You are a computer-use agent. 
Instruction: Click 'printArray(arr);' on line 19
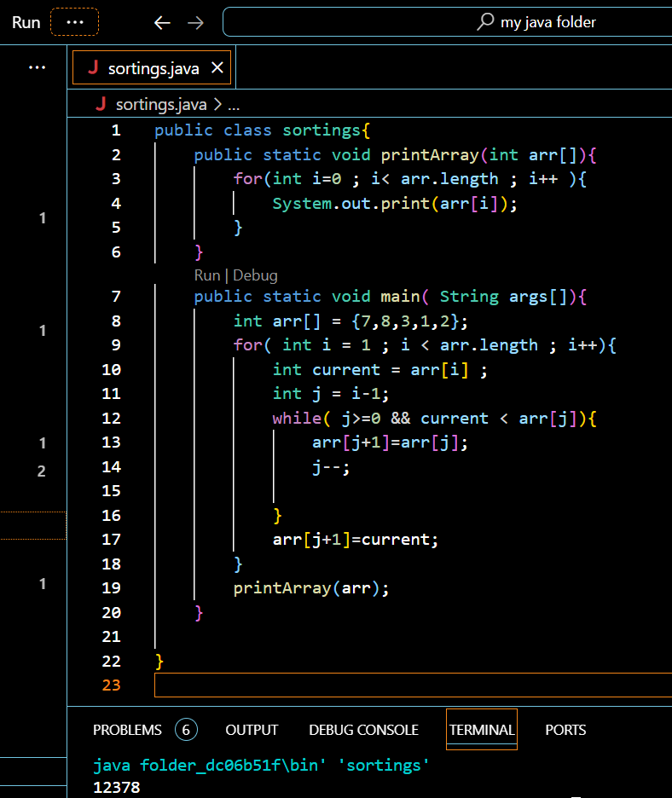pos(311,587)
